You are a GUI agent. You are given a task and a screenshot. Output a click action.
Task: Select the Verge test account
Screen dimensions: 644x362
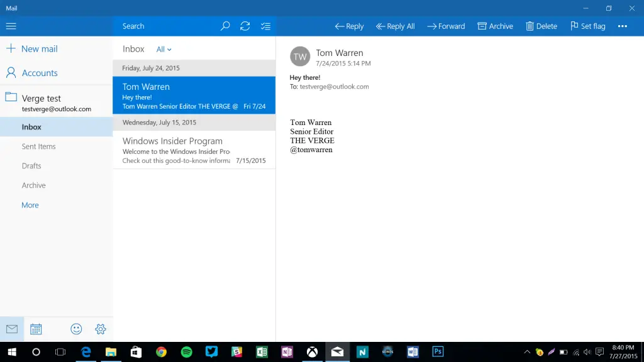click(x=56, y=102)
